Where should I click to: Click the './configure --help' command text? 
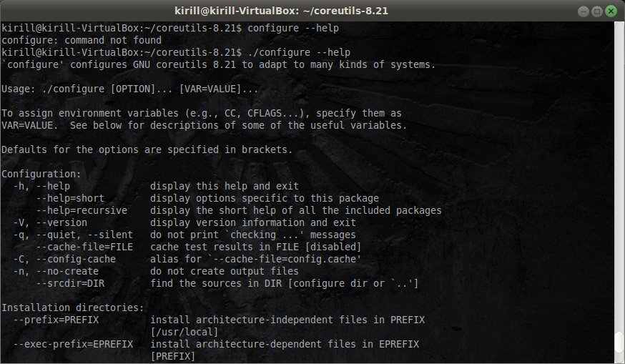click(x=299, y=52)
